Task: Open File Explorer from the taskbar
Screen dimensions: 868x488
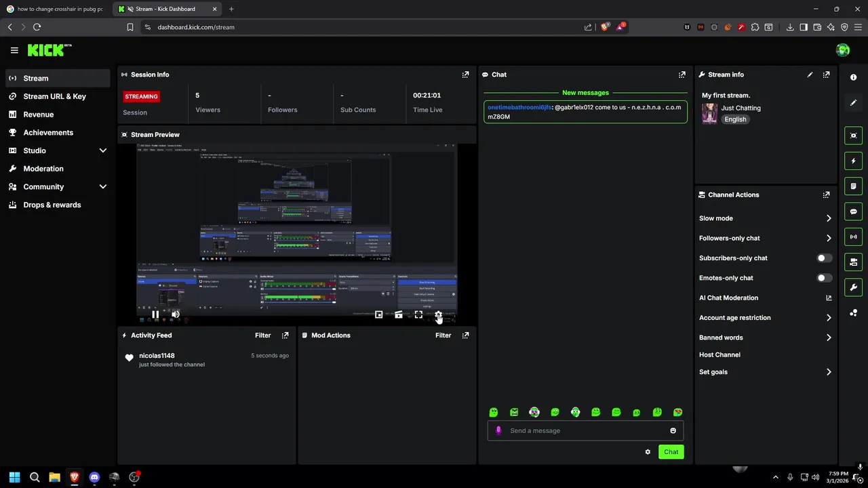Action: tap(54, 477)
